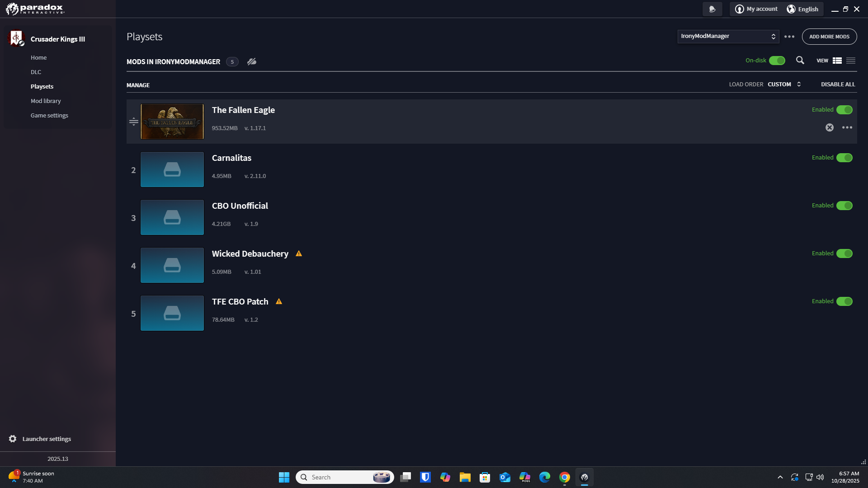Screen dimensions: 868x488
Task: Open the DLC section
Action: coord(36,72)
